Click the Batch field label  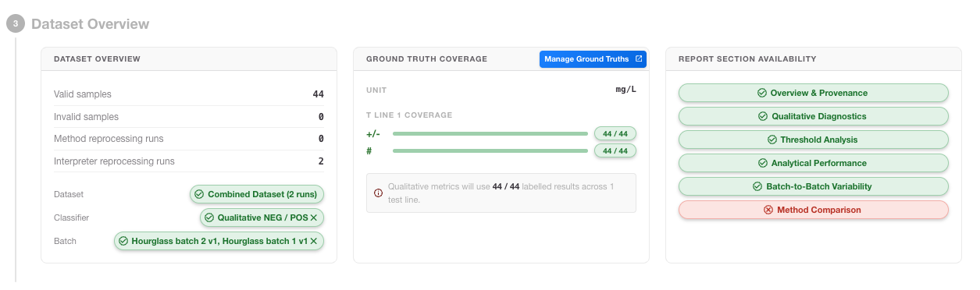66,241
